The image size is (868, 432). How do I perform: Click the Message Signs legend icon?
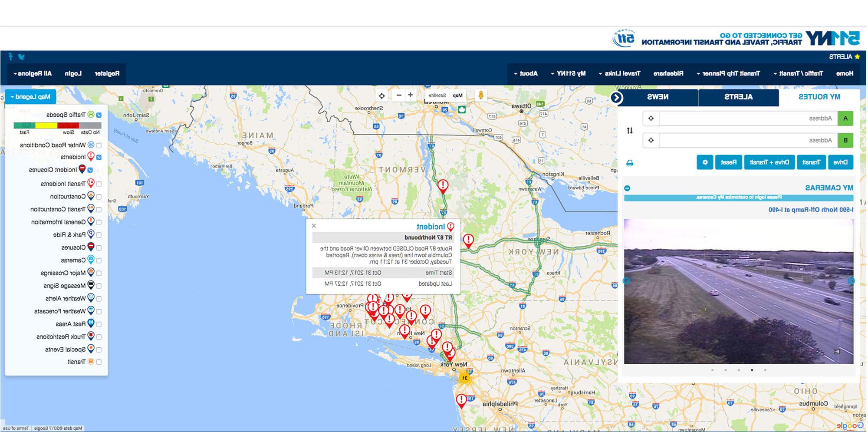click(91, 286)
